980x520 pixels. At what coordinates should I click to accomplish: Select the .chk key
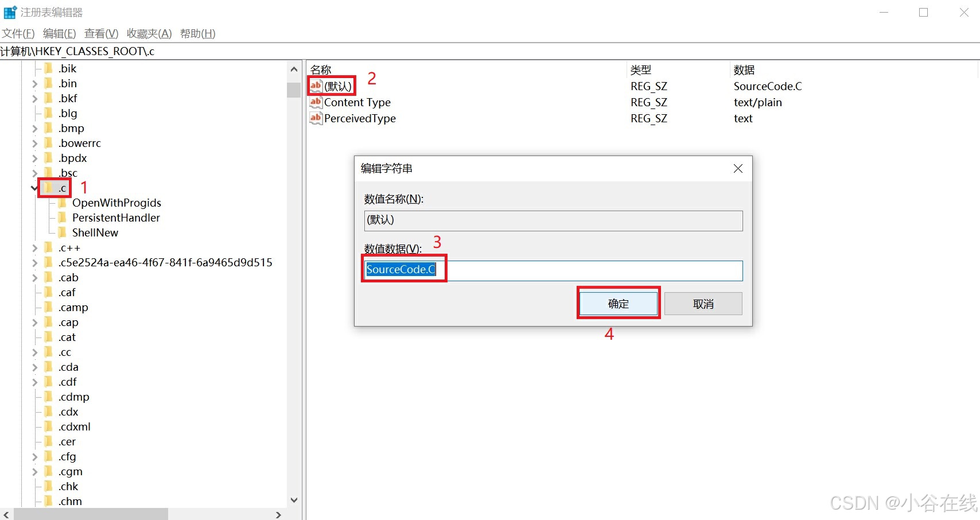(x=68, y=486)
